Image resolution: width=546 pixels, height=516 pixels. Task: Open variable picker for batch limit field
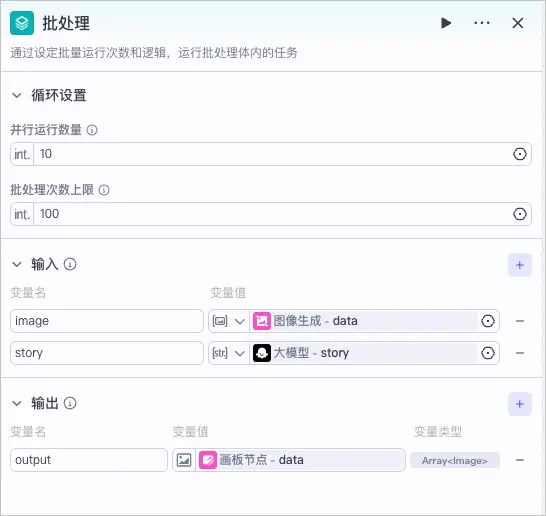[520, 214]
